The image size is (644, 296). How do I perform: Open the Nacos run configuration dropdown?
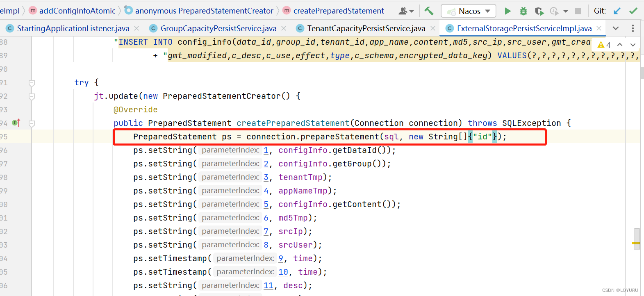[469, 11]
